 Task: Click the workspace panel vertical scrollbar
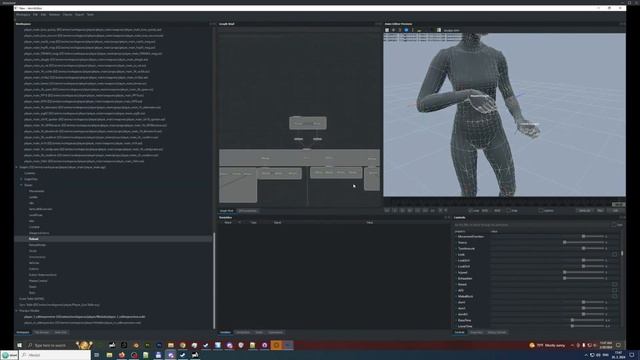pyautogui.click(x=214, y=280)
